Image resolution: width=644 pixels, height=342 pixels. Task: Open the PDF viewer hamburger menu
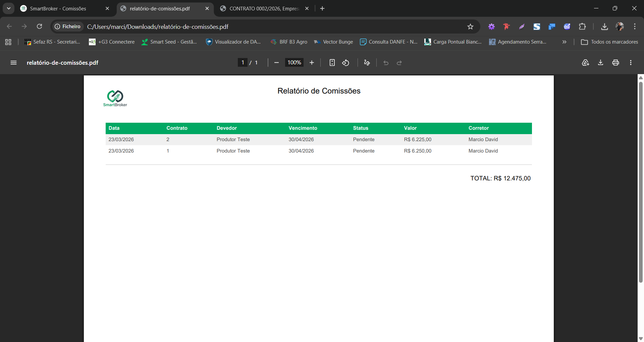(x=13, y=63)
